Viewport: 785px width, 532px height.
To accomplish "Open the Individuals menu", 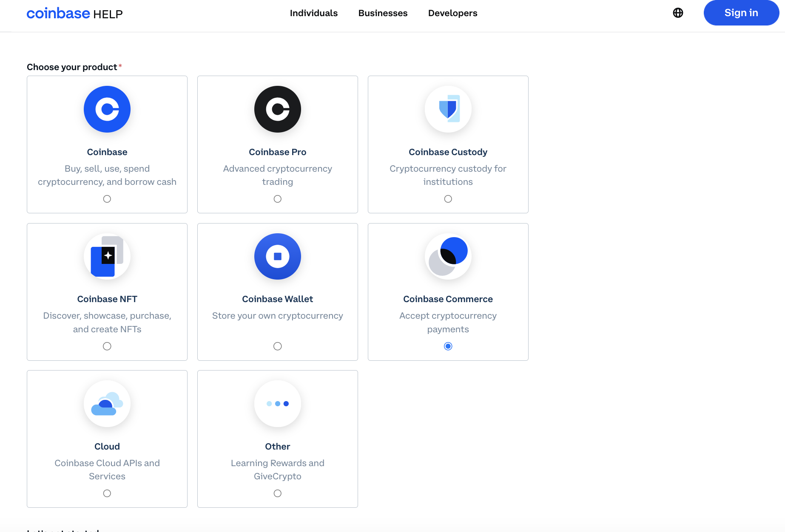I will tap(313, 13).
